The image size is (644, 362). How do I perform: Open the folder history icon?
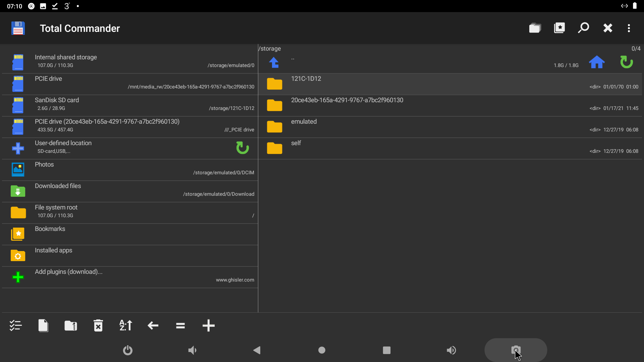click(x=535, y=28)
